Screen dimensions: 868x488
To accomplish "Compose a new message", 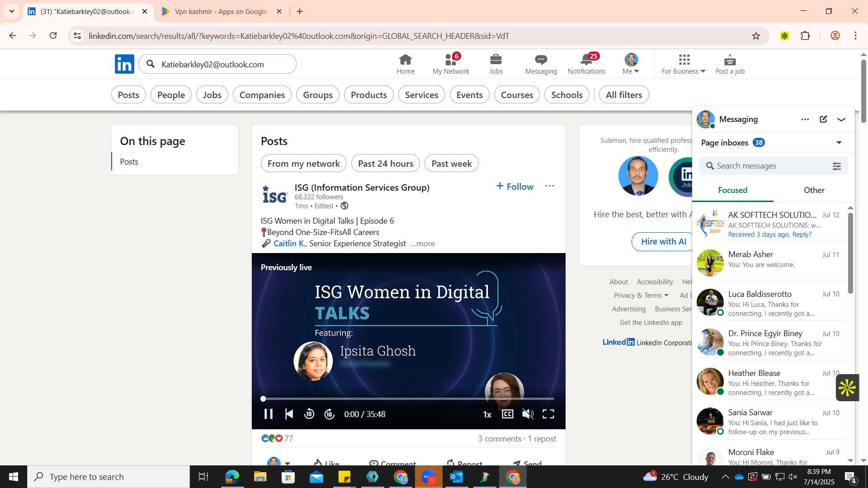I will (x=823, y=119).
